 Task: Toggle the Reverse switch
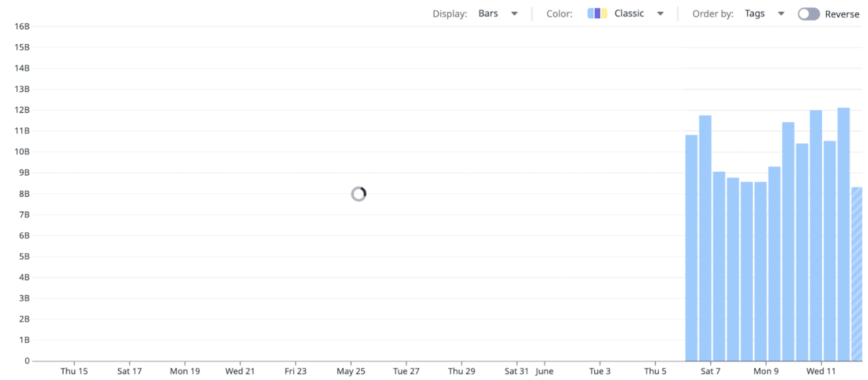click(x=809, y=14)
